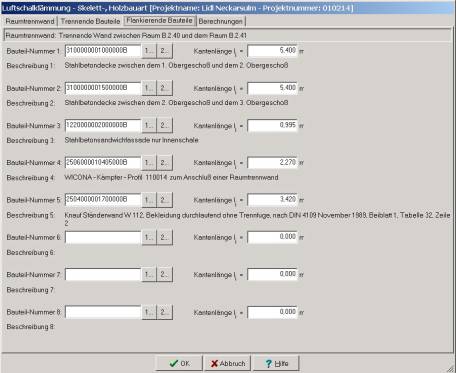Click the '2..' button for Bauteil-Nummer 8
The image size is (456, 373).
pos(165,313)
